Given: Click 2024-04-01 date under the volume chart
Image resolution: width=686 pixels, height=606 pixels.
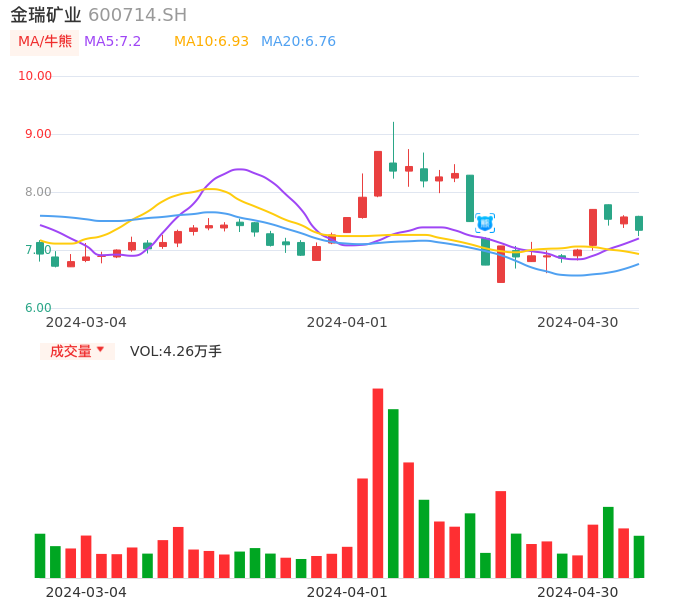Looking at the screenshot, I should pyautogui.click(x=346, y=592).
